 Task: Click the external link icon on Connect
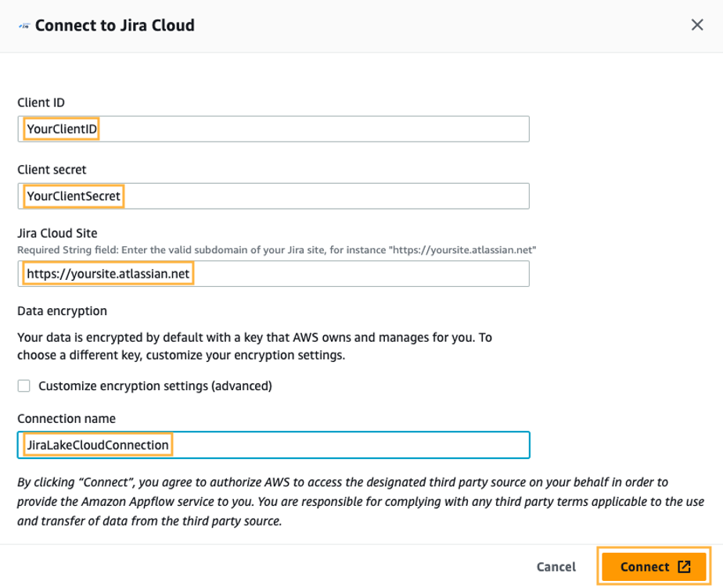coord(684,567)
